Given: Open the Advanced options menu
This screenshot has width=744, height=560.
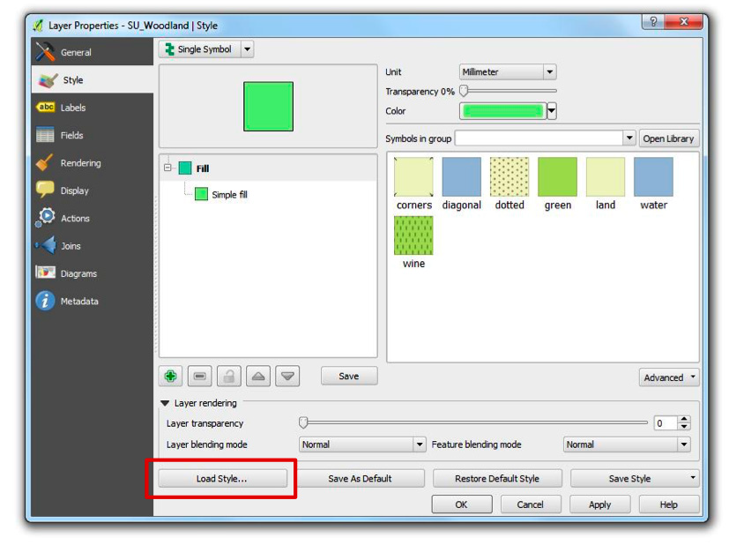Looking at the screenshot, I should tap(669, 377).
